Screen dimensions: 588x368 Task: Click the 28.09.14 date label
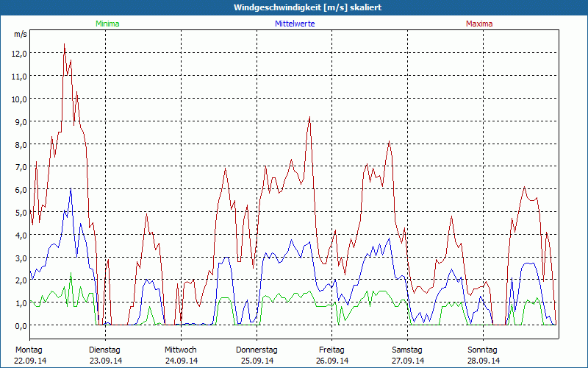(484, 361)
